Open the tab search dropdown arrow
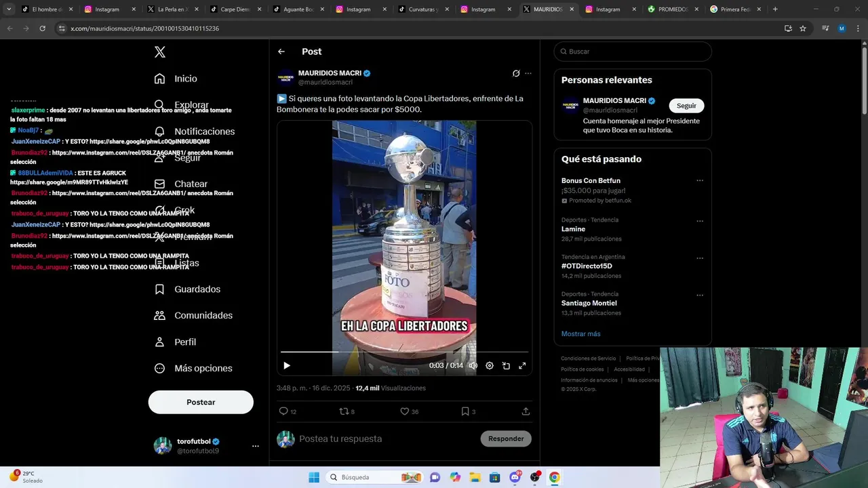Image resolution: width=868 pixels, height=488 pixels. 9,9
